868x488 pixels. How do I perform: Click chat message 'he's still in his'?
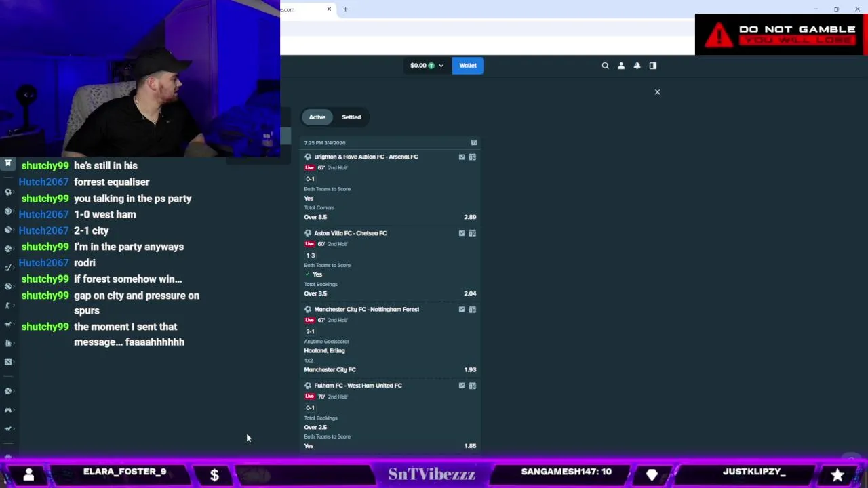(106, 165)
